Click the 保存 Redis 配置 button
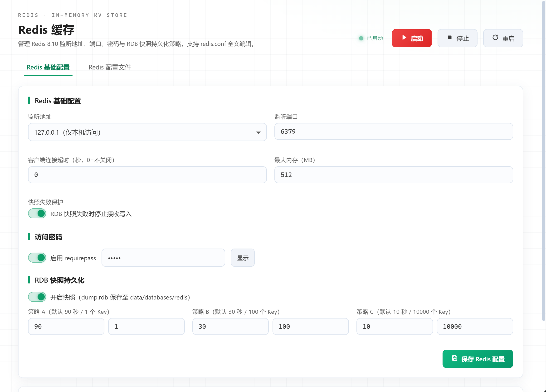The image size is (546, 392). [x=478, y=359]
